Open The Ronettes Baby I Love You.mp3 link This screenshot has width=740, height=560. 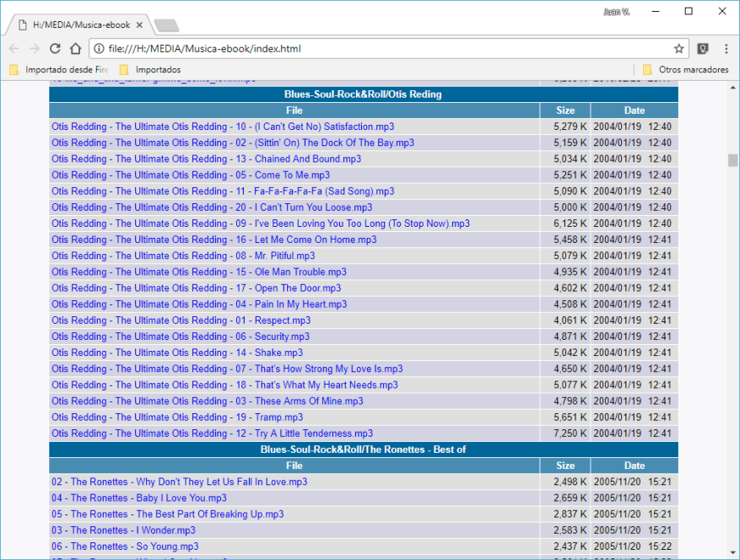138,498
